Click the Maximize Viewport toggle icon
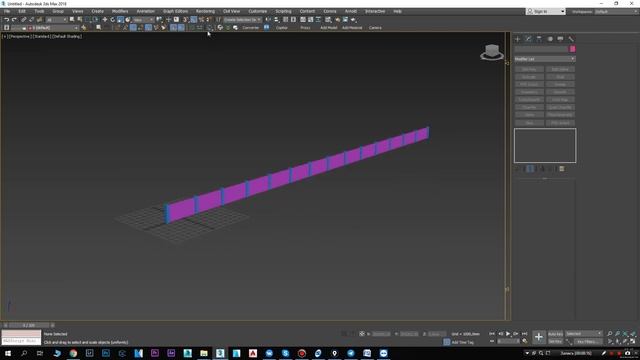640x360 pixels. click(x=633, y=341)
